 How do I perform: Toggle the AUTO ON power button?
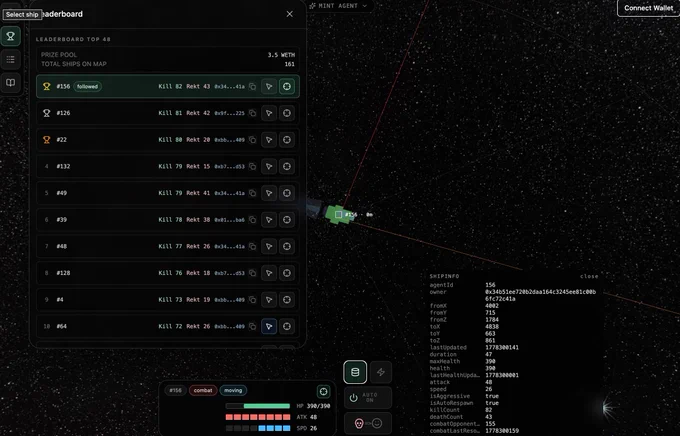[368, 397]
